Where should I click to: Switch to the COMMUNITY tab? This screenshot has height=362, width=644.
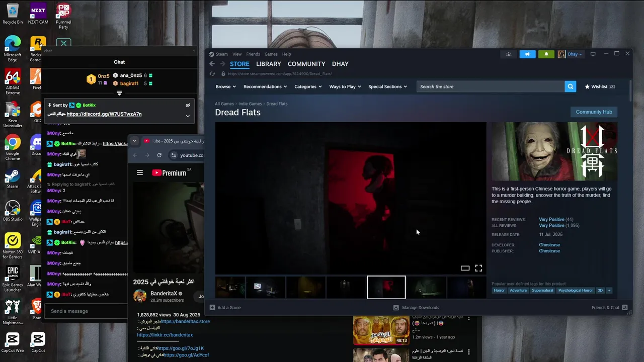pyautogui.click(x=306, y=64)
